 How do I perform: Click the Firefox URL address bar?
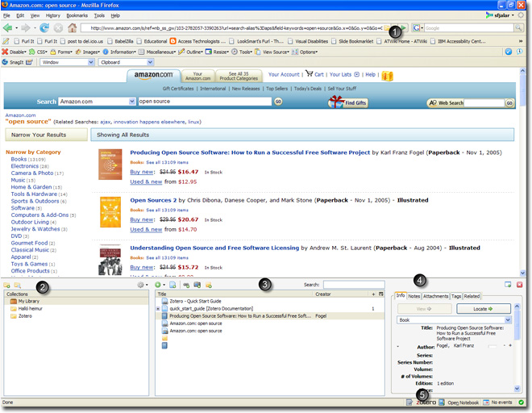[236, 28]
